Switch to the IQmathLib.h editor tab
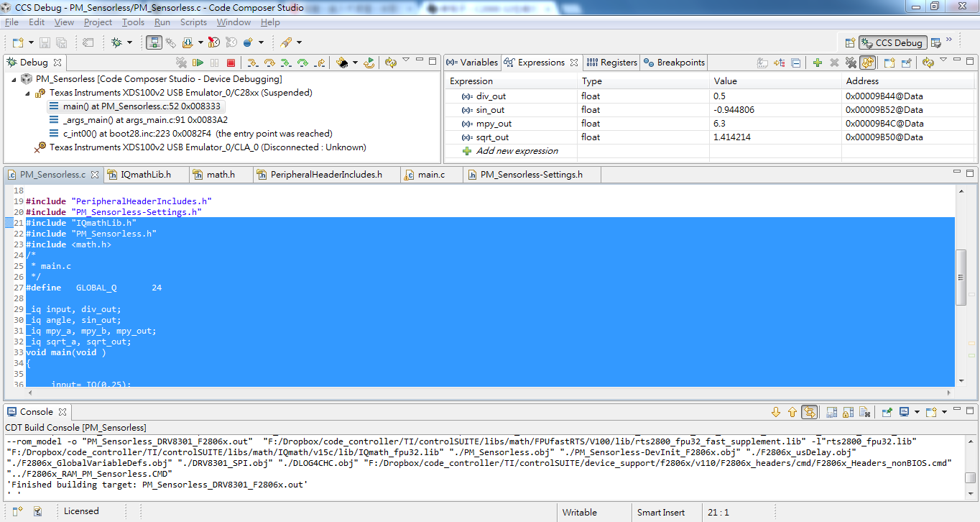Image resolution: width=980 pixels, height=522 pixels. click(146, 174)
